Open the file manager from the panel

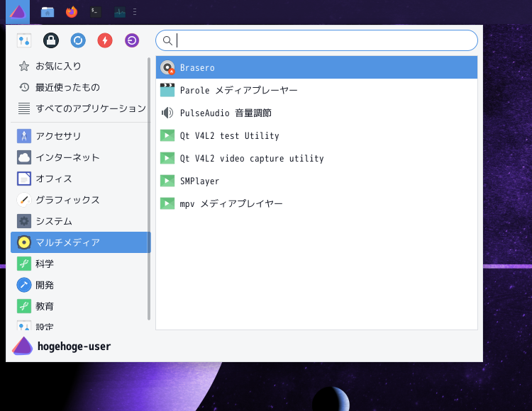pos(48,12)
